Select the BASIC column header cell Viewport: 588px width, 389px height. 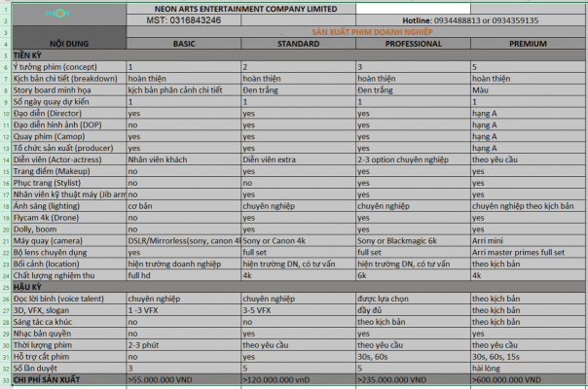[x=183, y=45]
